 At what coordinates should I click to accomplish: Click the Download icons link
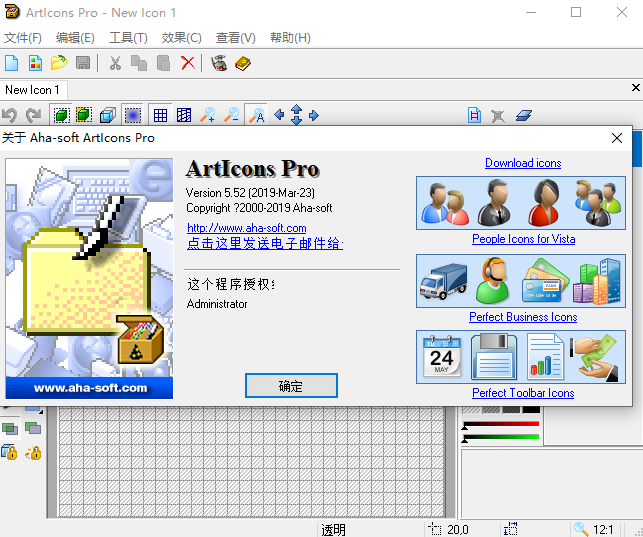coord(523,163)
